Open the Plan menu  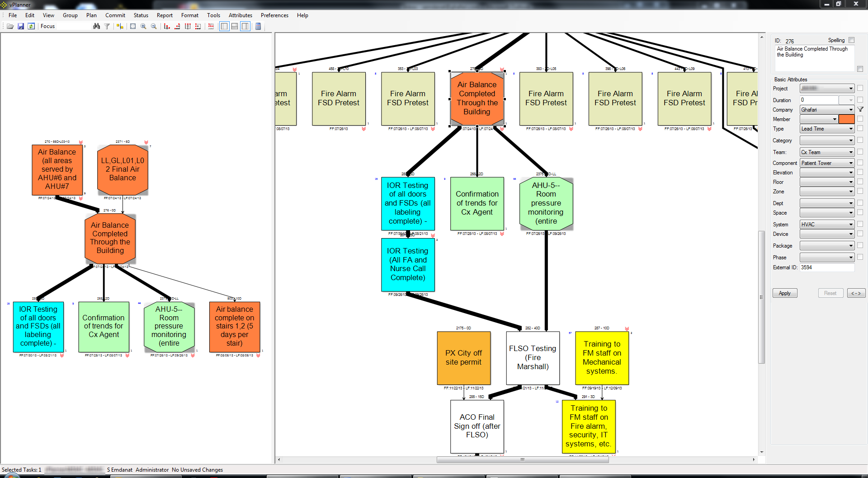point(91,15)
